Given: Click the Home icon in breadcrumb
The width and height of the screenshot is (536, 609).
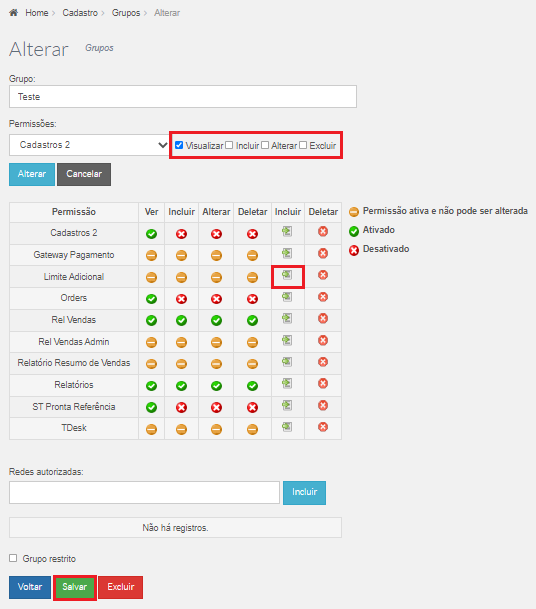Looking at the screenshot, I should (14, 12).
